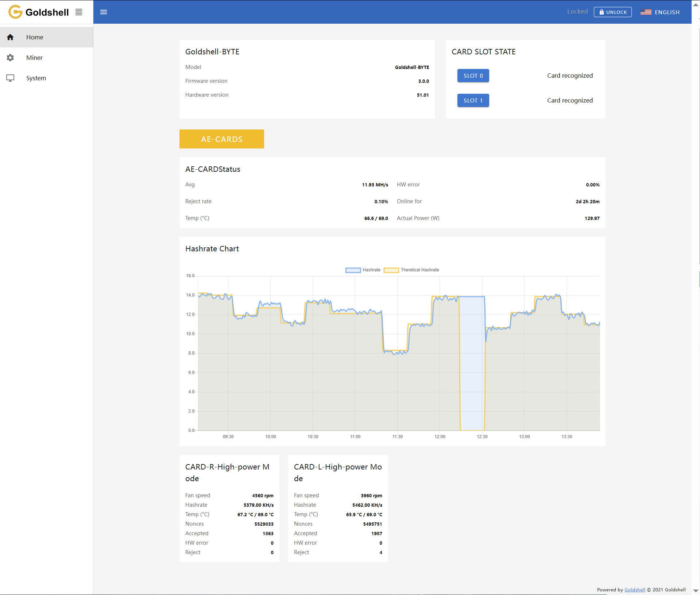
Task: Click the US flag language icon
Action: pyautogui.click(x=646, y=12)
